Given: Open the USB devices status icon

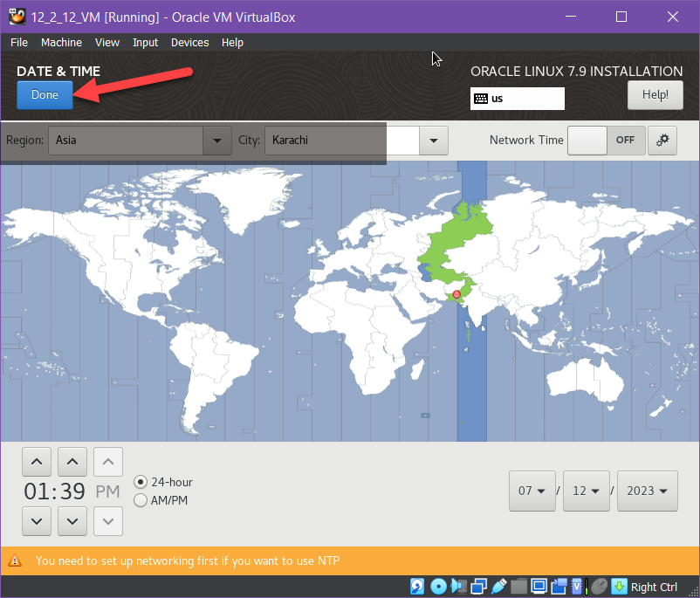Looking at the screenshot, I should tap(499, 587).
